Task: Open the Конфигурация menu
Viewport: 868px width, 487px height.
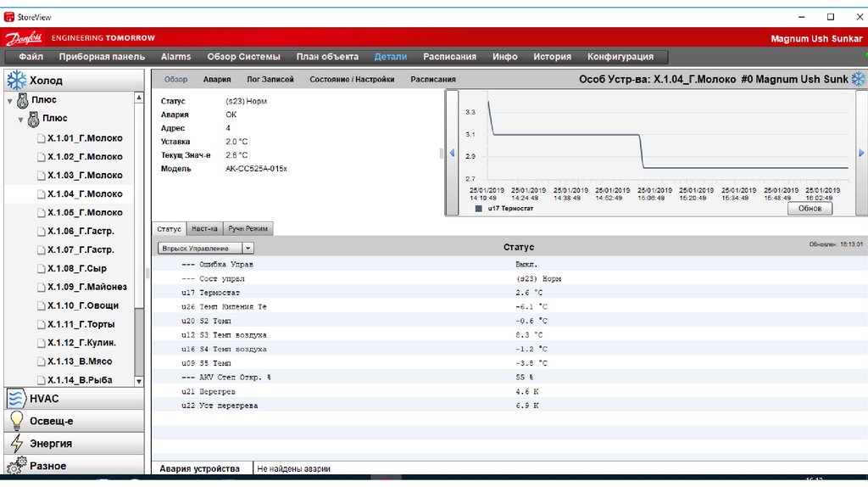Action: (620, 57)
